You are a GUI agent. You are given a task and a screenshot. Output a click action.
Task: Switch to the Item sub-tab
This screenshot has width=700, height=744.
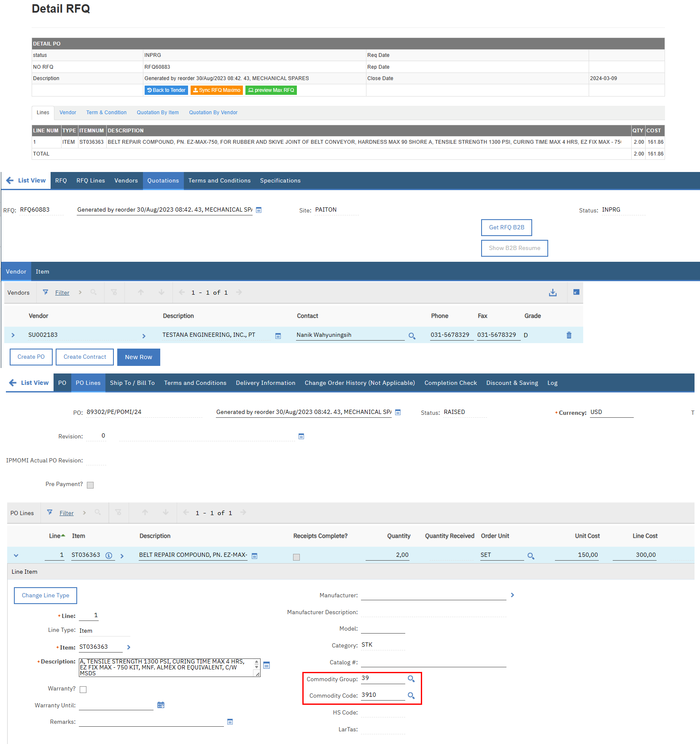[42, 271]
